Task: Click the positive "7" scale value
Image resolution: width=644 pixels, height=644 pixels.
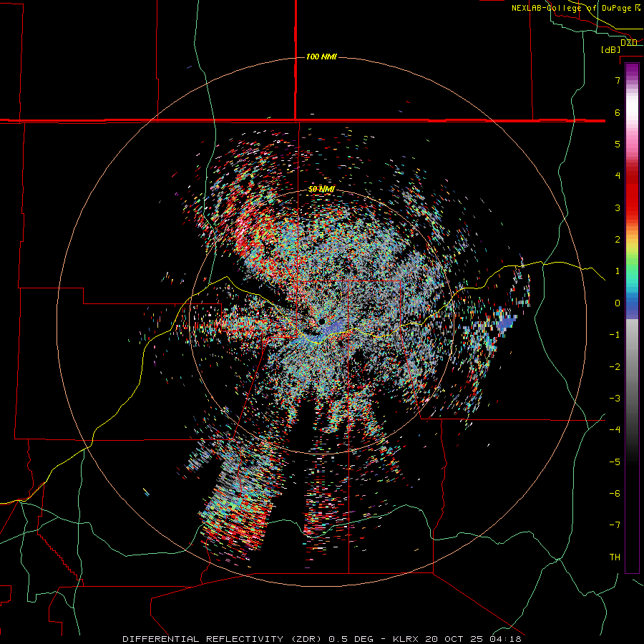Action: [618, 80]
